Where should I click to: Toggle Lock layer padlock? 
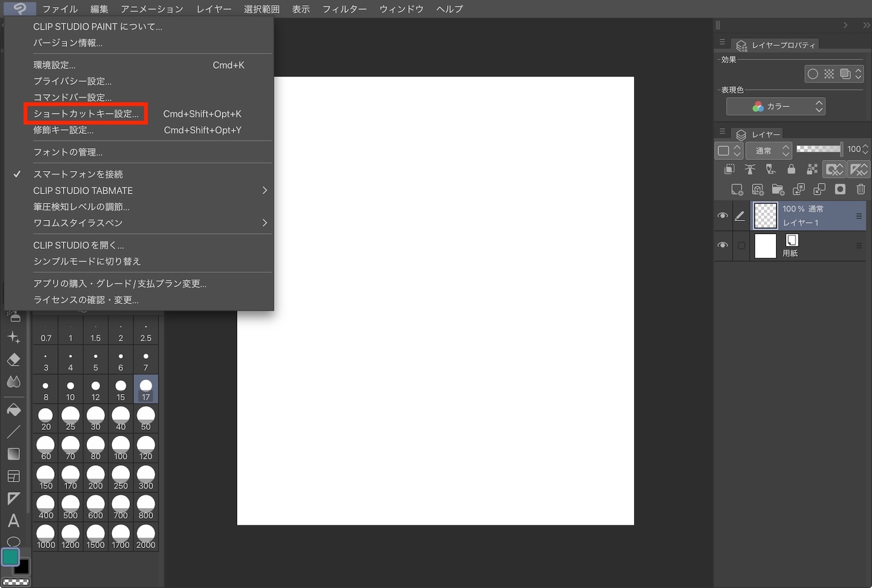(x=791, y=169)
